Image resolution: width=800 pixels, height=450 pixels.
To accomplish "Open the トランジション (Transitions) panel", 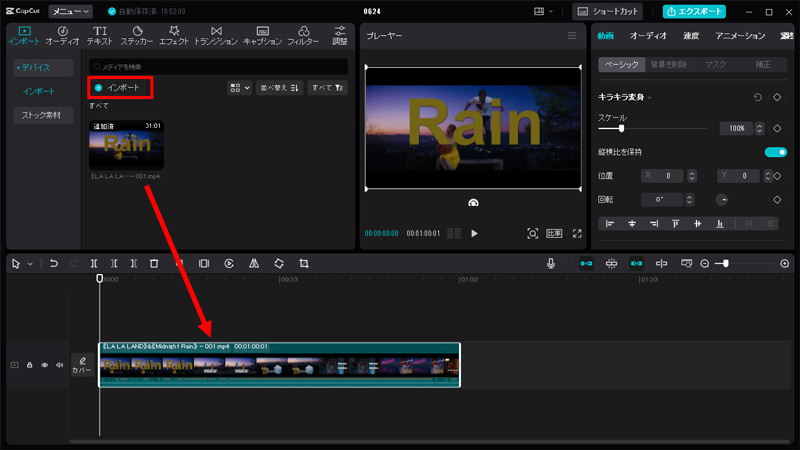I will coord(217,36).
